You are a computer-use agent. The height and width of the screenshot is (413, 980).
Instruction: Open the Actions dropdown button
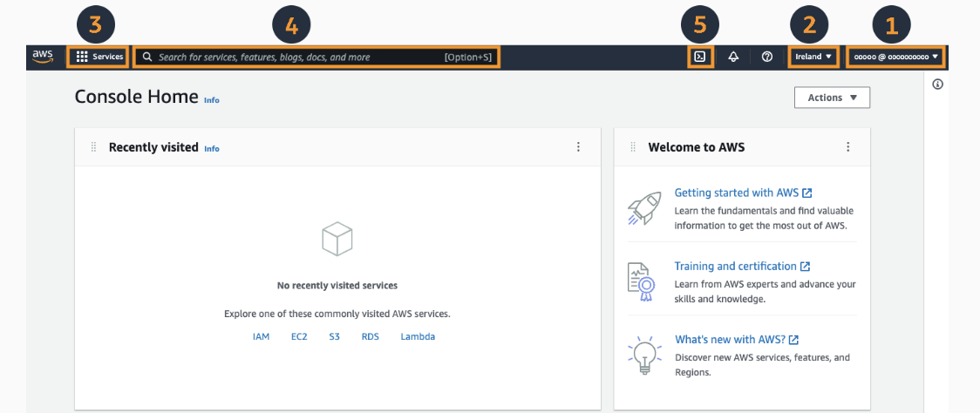(x=832, y=98)
